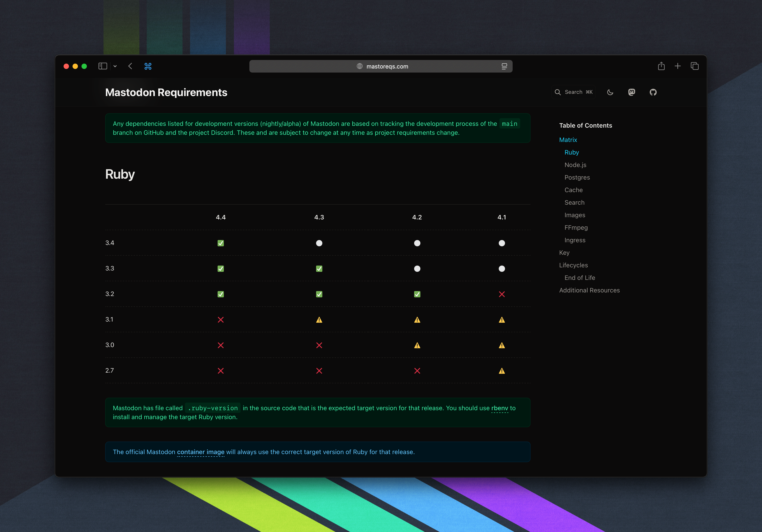Click the 4.3 column header
762x532 pixels.
tap(319, 217)
